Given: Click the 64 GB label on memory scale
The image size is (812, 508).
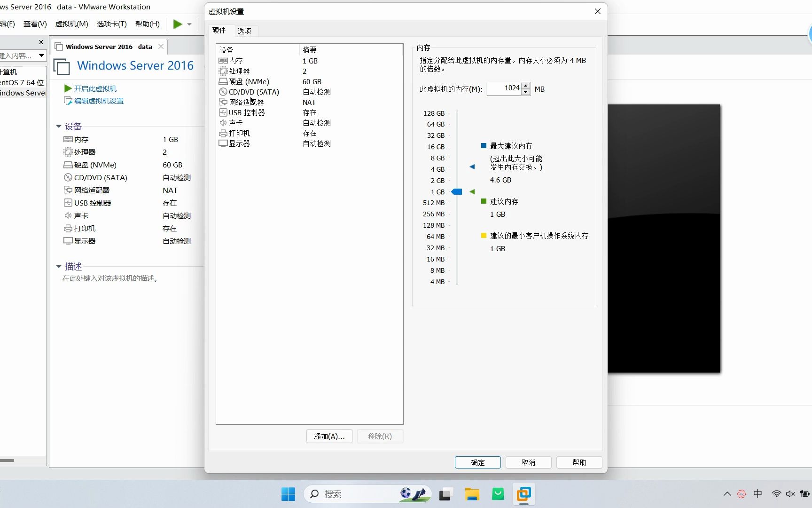Looking at the screenshot, I should (436, 124).
